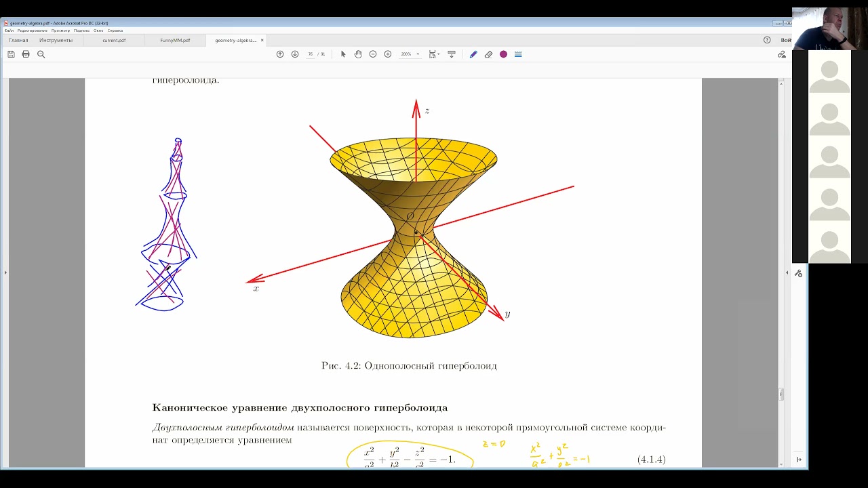The height and width of the screenshot is (488, 868).
Task: Zoom in with plus button
Action: click(388, 54)
